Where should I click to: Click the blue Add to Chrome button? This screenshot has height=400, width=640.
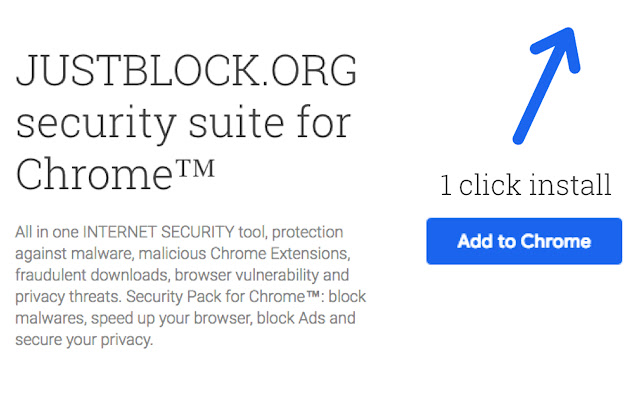tap(524, 241)
